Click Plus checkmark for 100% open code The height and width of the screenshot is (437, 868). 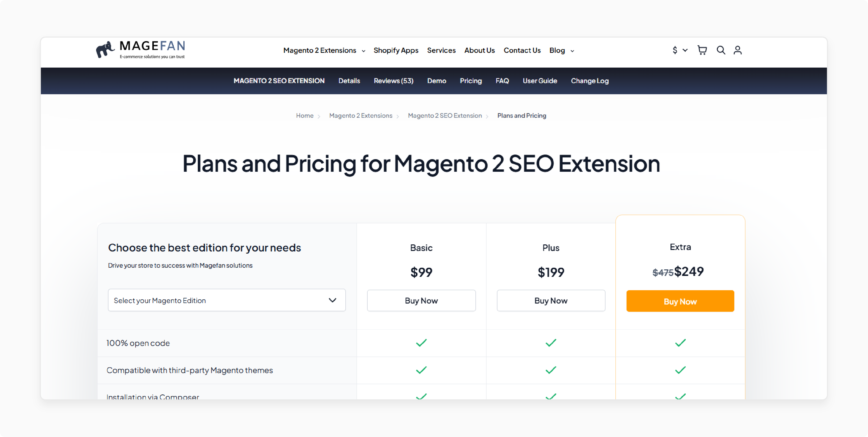551,343
